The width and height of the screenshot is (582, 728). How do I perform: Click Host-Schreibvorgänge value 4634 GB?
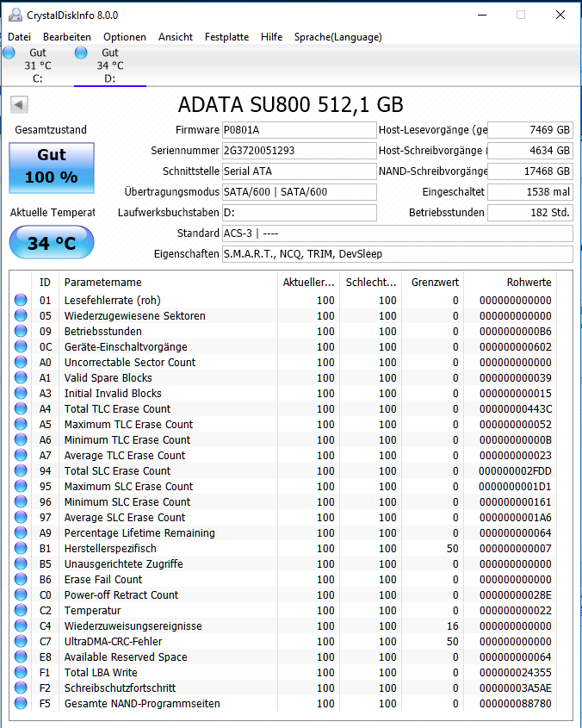tap(530, 151)
